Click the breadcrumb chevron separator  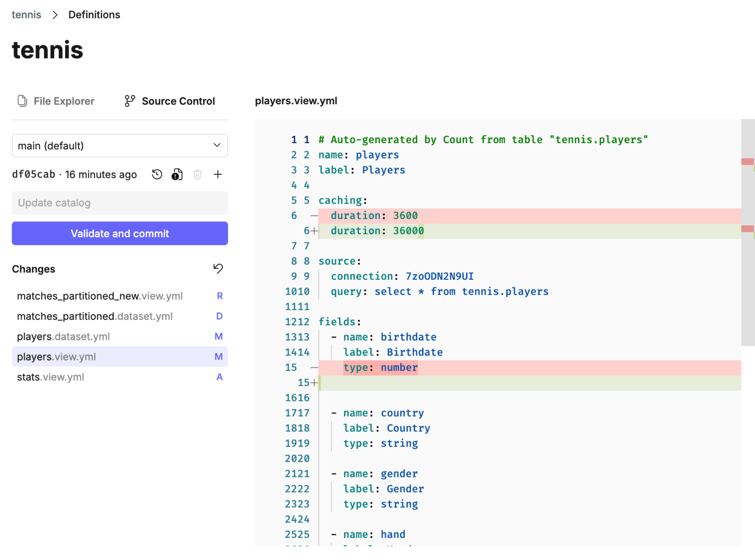(55, 15)
